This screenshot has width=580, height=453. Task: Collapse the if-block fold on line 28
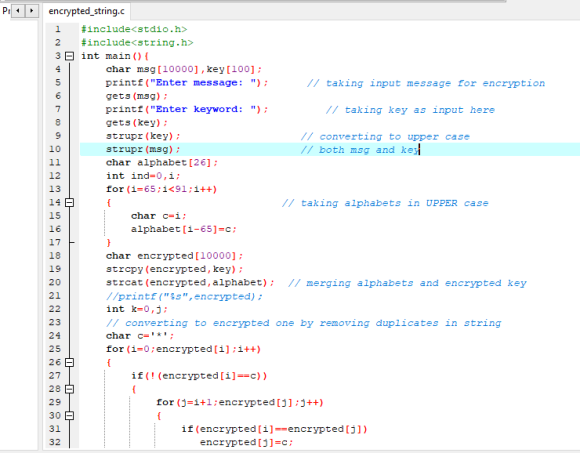69,389
